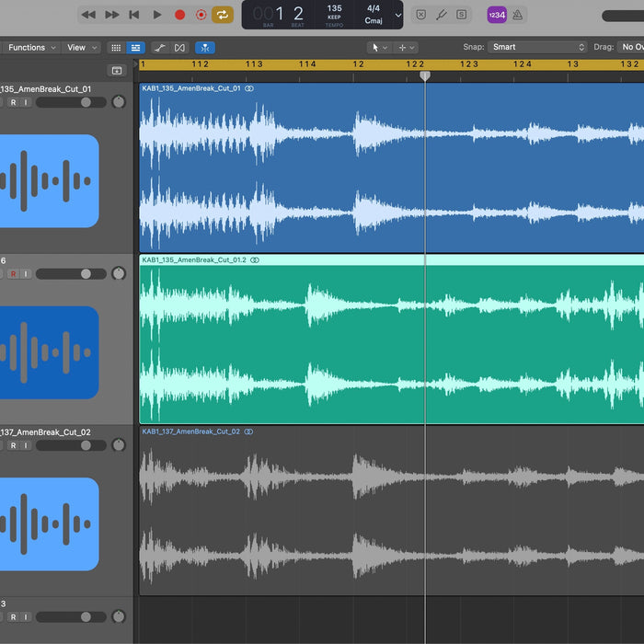Click the bar and beat position display
The width and height of the screenshot is (644, 644).
click(x=280, y=16)
